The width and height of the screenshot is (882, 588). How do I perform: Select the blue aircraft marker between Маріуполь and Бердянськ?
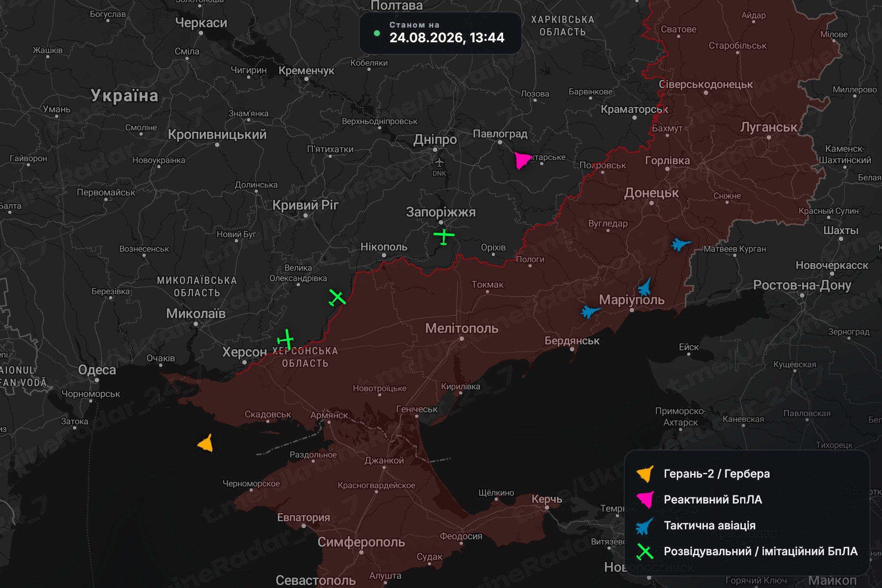tap(590, 311)
